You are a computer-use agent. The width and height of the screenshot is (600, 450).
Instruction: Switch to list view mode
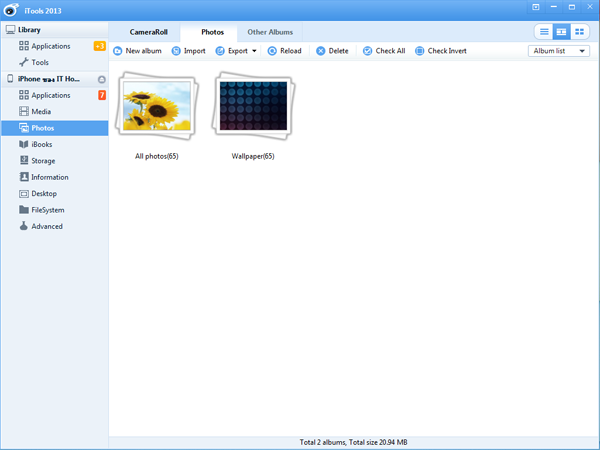544,32
